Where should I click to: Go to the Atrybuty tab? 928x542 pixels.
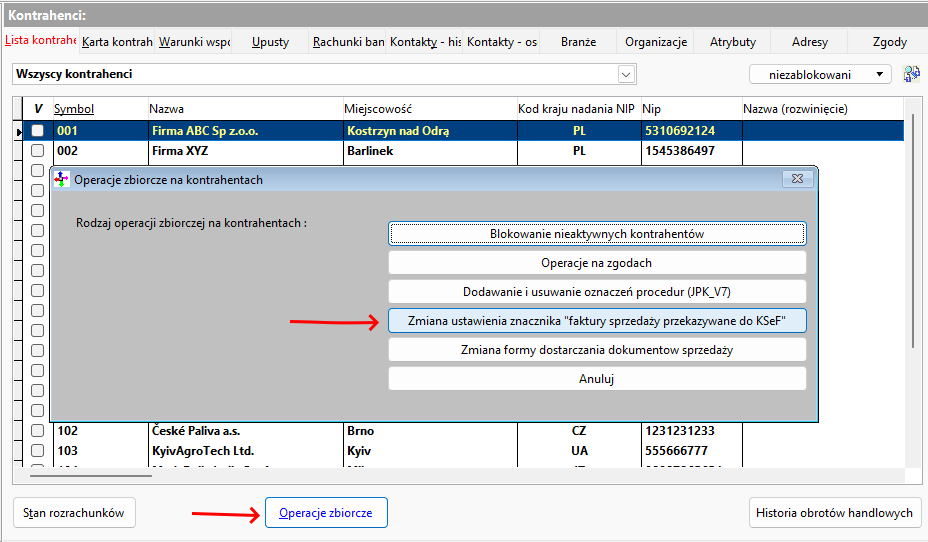click(733, 42)
